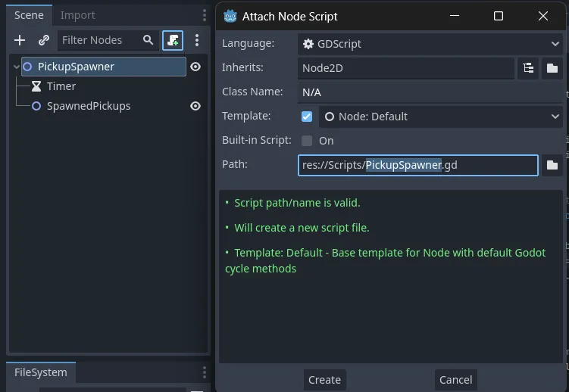The width and height of the screenshot is (569, 392).
Task: Open the Node: Default template dropdown
Action: (441, 117)
